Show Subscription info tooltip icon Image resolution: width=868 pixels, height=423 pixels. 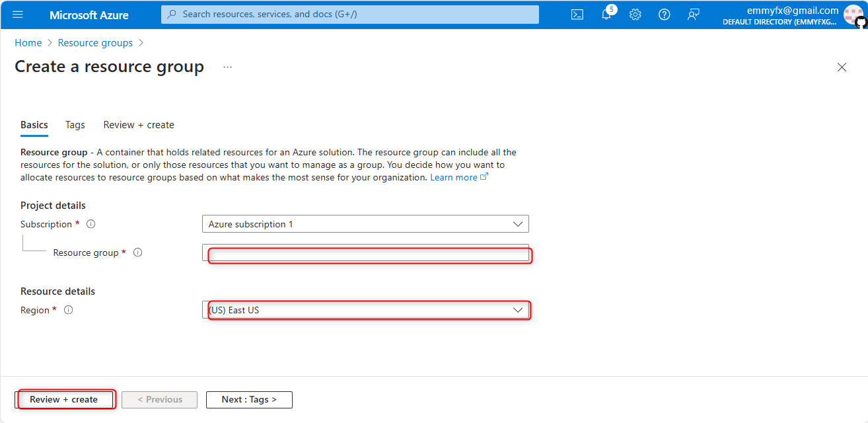tap(91, 224)
